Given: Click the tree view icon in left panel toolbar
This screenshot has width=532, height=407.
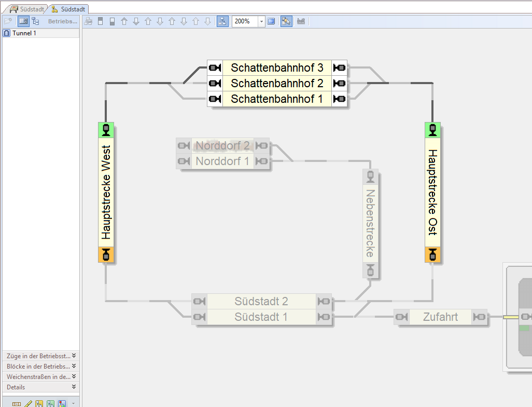Looking at the screenshot, I should (35, 21).
